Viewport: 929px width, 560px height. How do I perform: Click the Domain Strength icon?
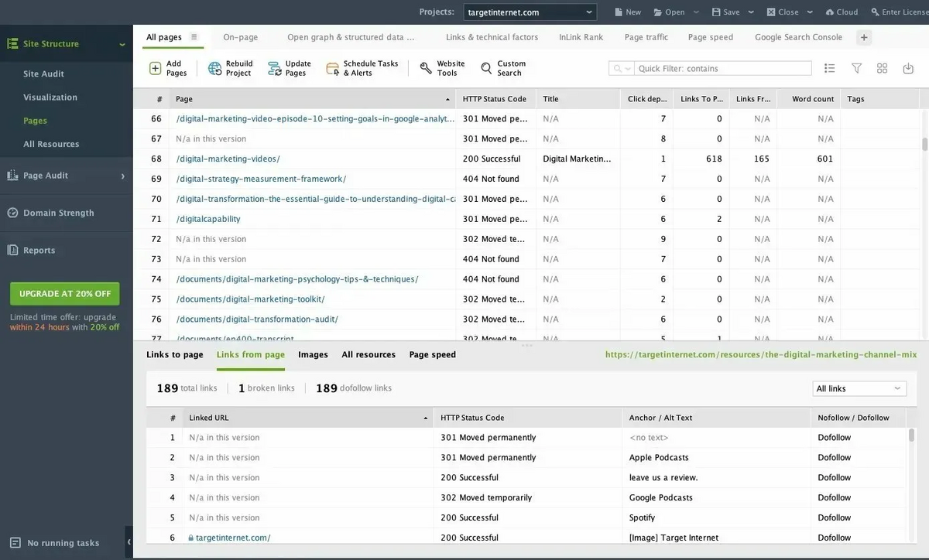[x=12, y=213]
